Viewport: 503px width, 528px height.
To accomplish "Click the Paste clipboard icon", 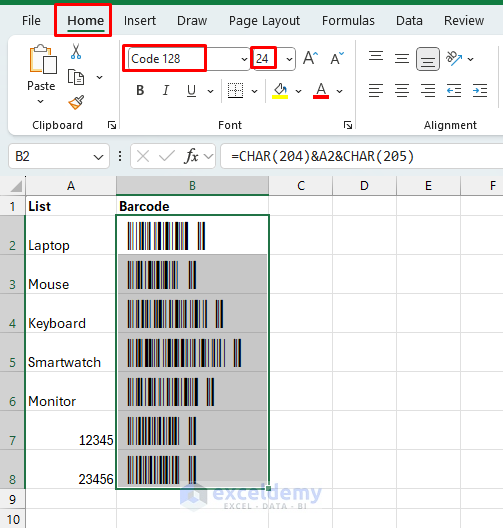I will (x=42, y=59).
